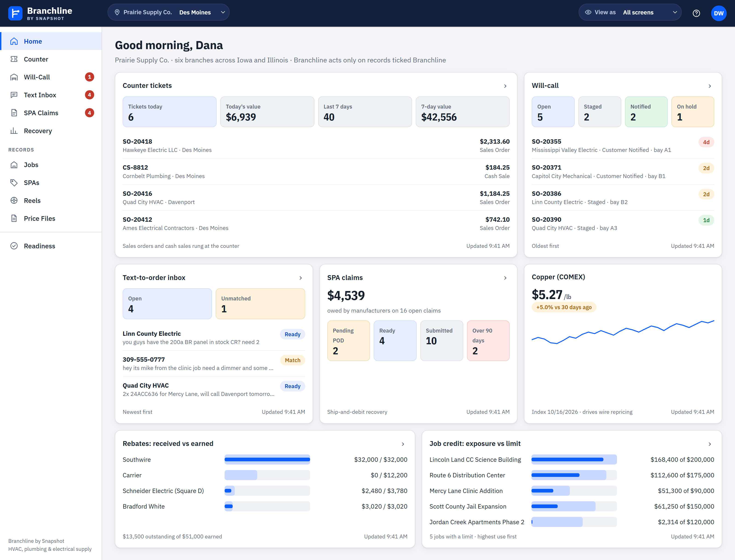Click the Will-Call garage icon in sidebar
The image size is (735, 560).
click(x=14, y=77)
